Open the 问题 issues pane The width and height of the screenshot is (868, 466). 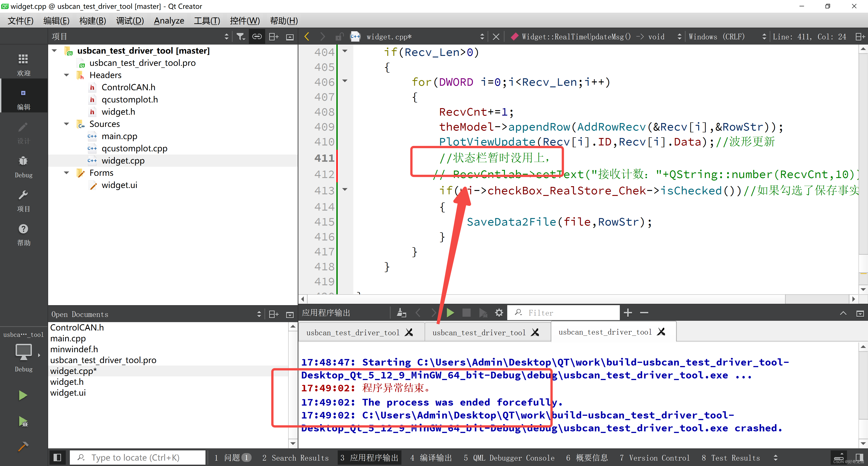coord(233,458)
